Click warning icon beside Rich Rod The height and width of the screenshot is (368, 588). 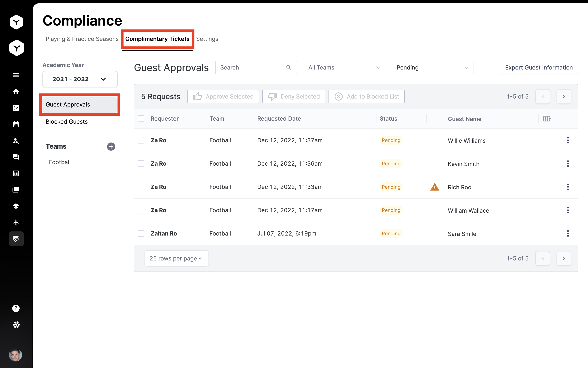click(435, 187)
